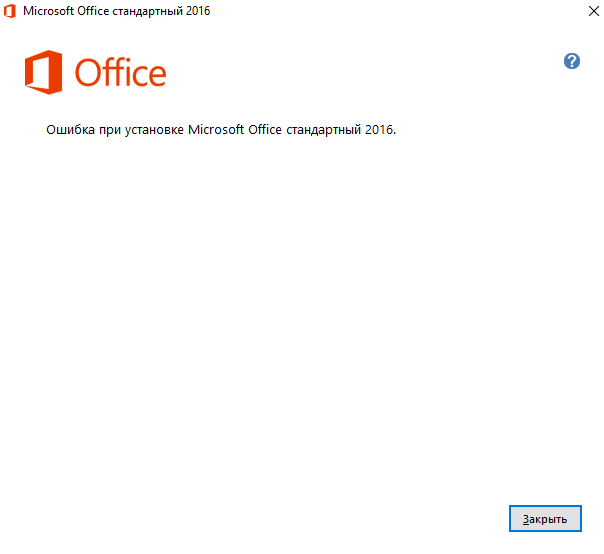Click the title text "Microsoft Office стандартный 2016"
This screenshot has width=604, height=554.
(117, 12)
